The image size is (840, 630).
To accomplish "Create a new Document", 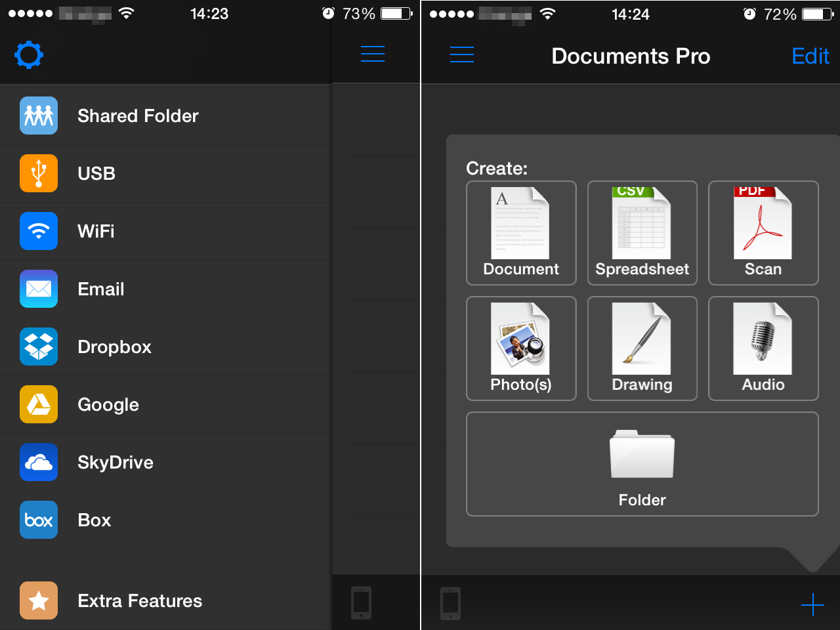I will tap(521, 233).
